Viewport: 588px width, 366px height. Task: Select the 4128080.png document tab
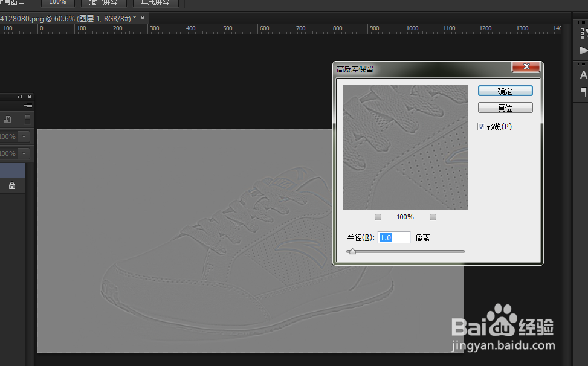[x=68, y=18]
